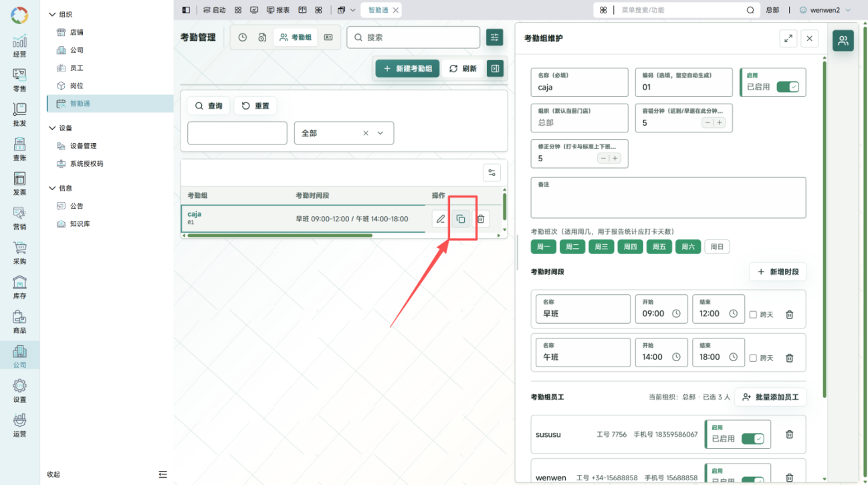Collapse the 组织 tree section
The height and width of the screenshot is (485, 868).
53,14
